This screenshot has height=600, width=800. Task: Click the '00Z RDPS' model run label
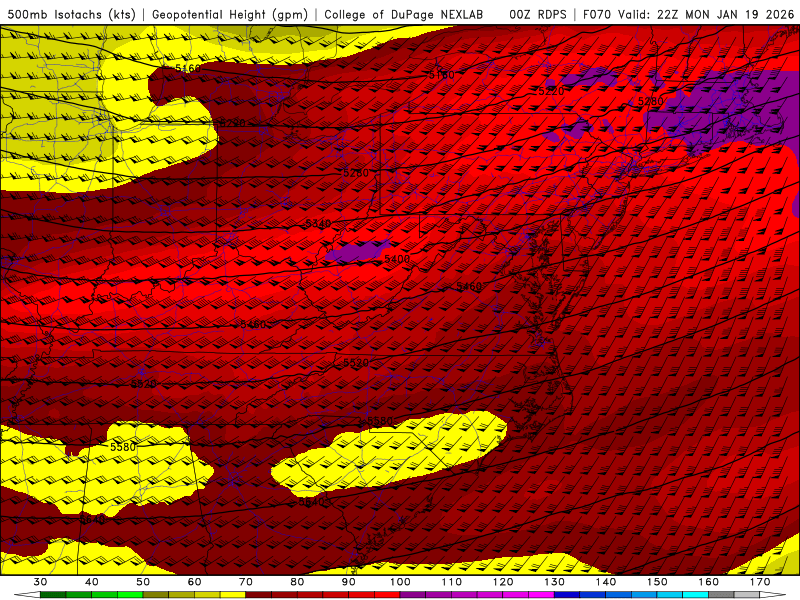(x=538, y=14)
